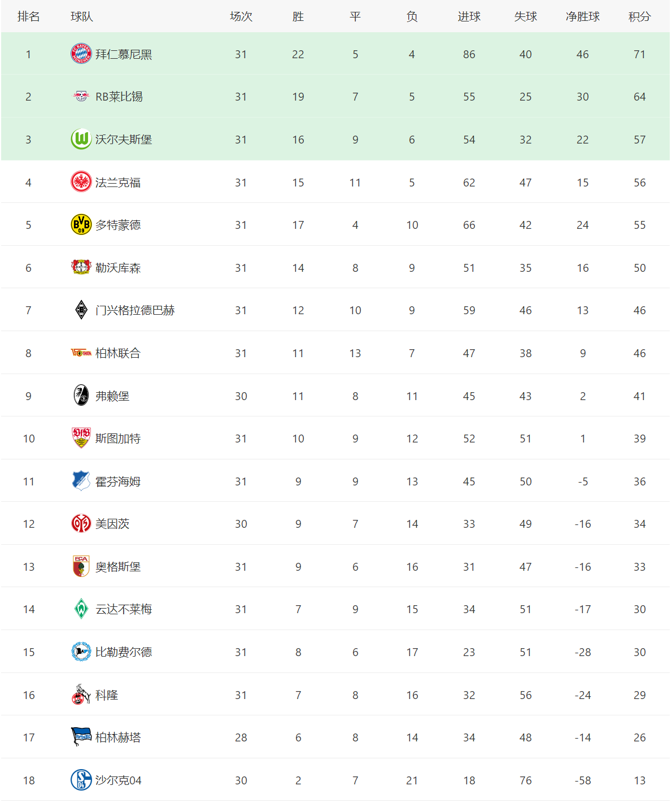Open the 科隆 team name link
The image size is (672, 803).
107,695
